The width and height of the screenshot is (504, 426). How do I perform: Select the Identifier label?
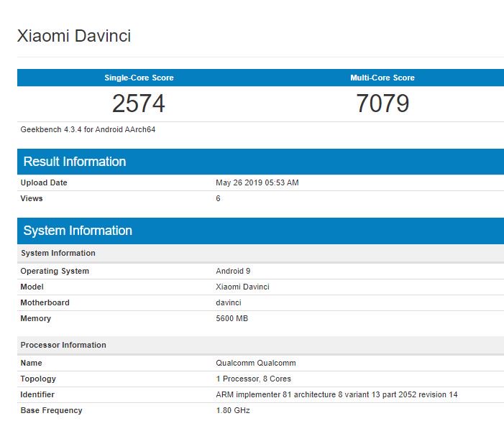tap(37, 394)
